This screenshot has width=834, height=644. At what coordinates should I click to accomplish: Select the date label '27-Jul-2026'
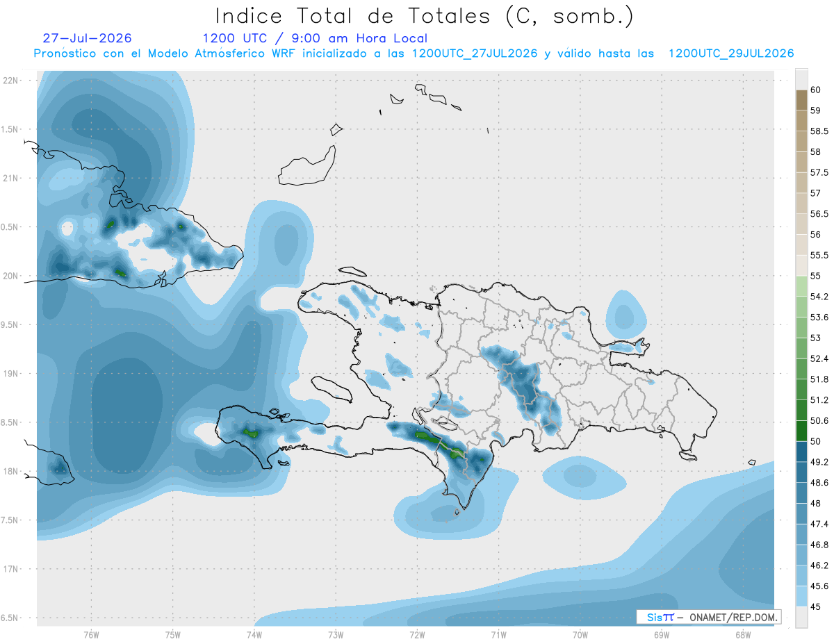click(x=87, y=38)
